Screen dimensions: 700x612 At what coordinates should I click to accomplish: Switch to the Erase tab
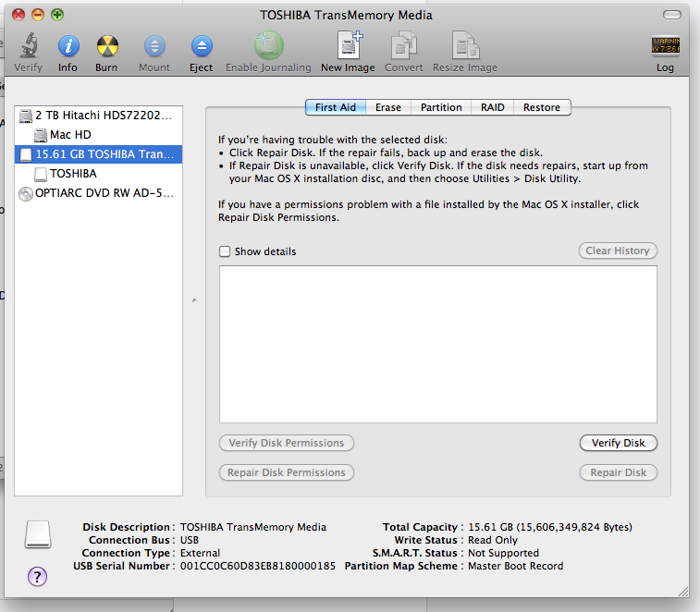(388, 107)
